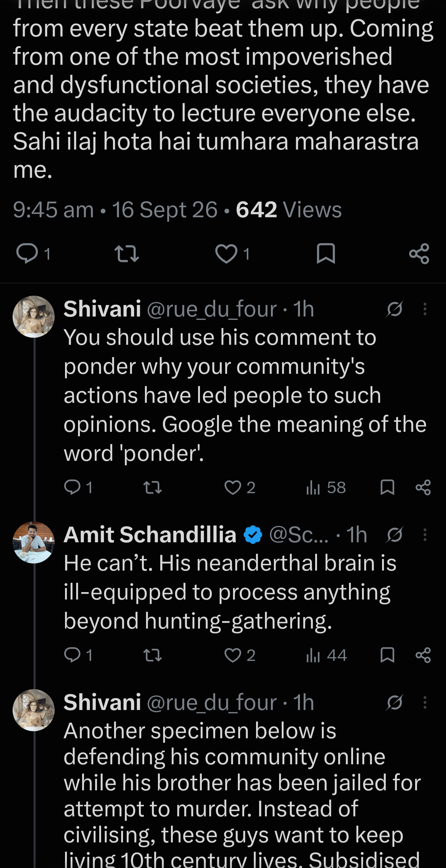Open Shivani's profile picture on first reply
Image resolution: width=446 pixels, height=868 pixels.
tap(34, 316)
